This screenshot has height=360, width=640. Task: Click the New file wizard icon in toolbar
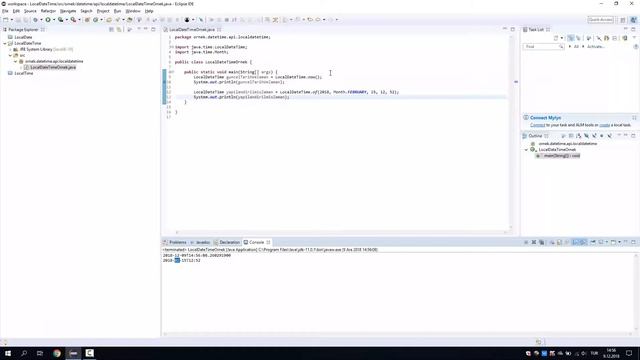tap(6, 20)
